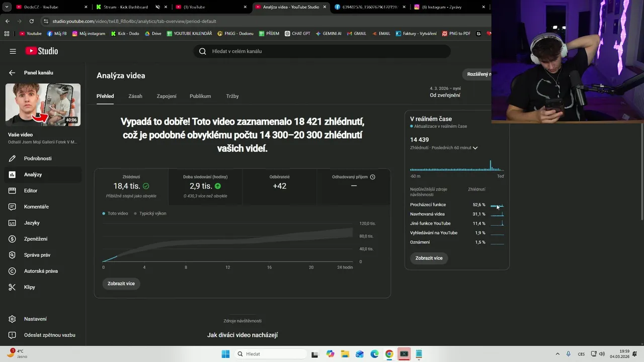Screen dimensions: 644x362
Task: Open Nastavení gear in sidebar
Action: 43,319
